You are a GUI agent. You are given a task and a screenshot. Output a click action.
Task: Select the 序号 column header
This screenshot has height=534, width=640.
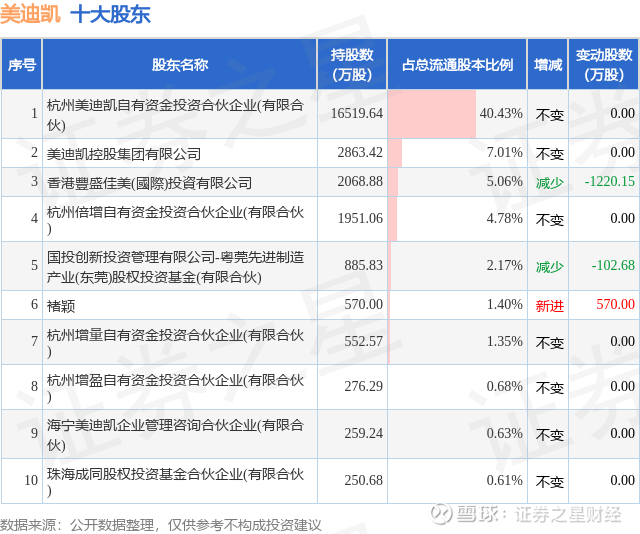point(22,65)
